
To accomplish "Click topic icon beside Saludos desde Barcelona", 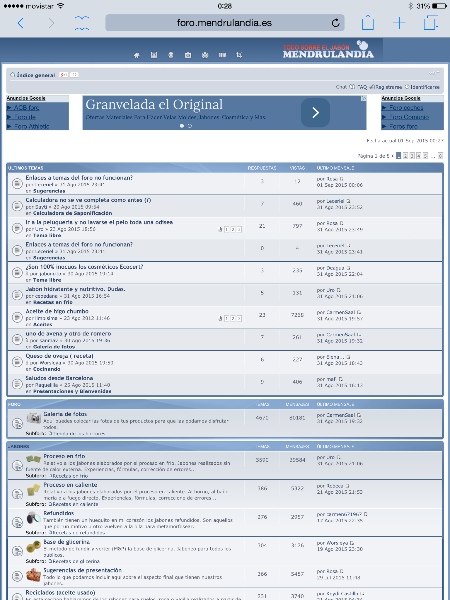I will click(17, 383).
